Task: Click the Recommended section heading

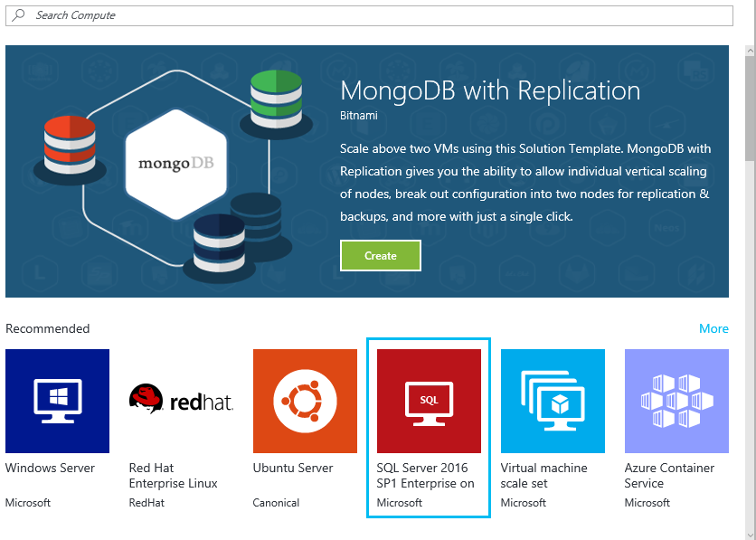Action: click(x=48, y=329)
